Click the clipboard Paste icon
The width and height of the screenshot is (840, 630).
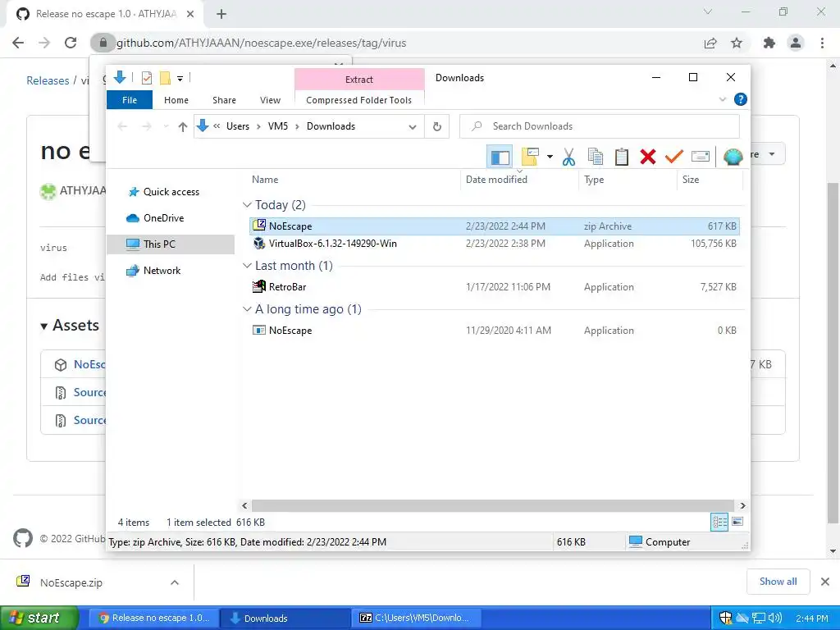[622, 157]
